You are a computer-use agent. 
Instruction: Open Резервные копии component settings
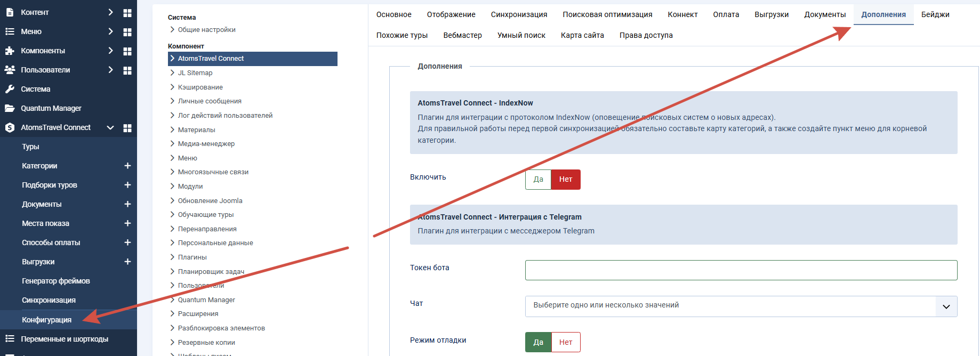(206, 343)
